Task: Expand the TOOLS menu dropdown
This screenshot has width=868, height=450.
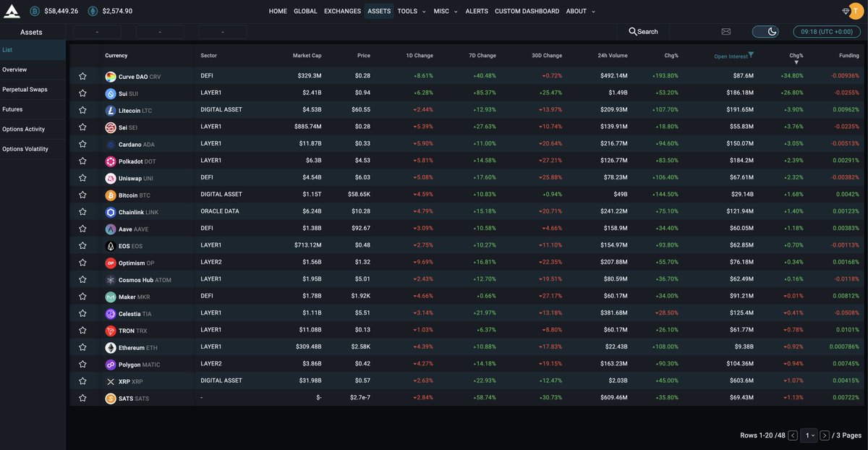Action: coord(411,11)
